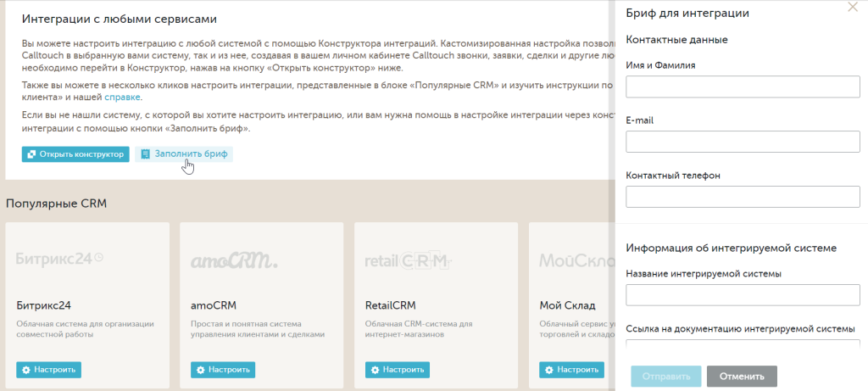Click the retailCRM logo on its card
This screenshot has height=391, width=868.
point(409,260)
